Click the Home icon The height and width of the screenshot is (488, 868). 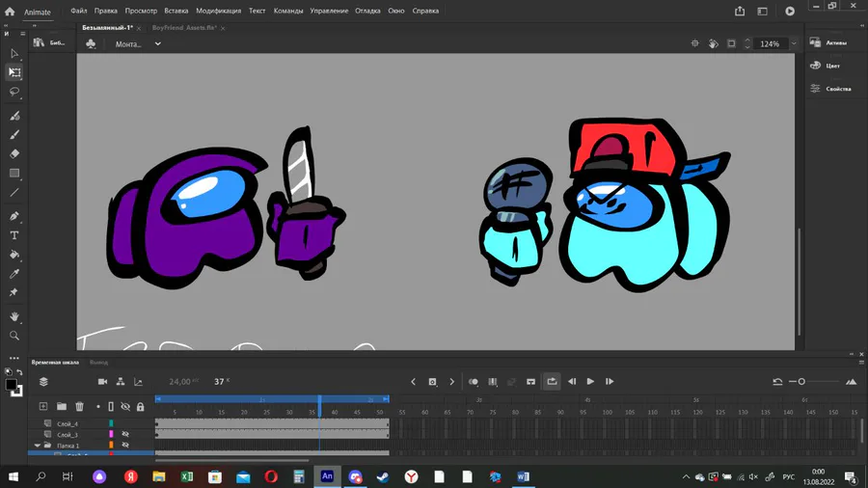click(x=10, y=11)
